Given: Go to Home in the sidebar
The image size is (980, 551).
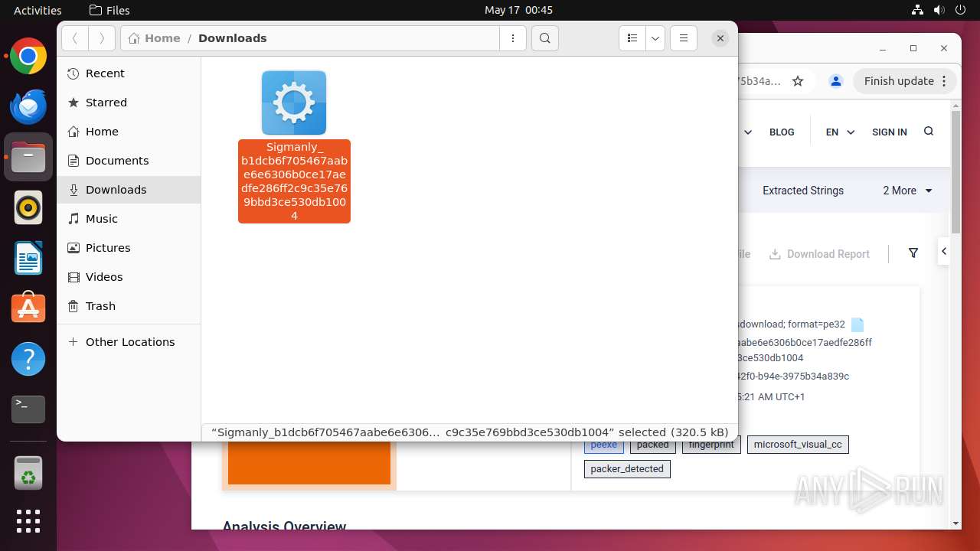Looking at the screenshot, I should click(x=129, y=132).
